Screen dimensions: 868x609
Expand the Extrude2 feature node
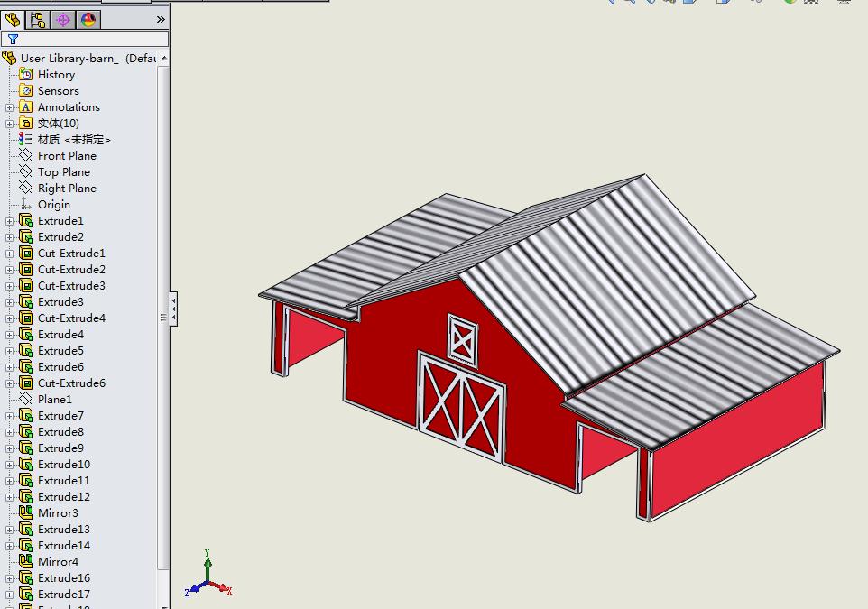click(x=9, y=237)
